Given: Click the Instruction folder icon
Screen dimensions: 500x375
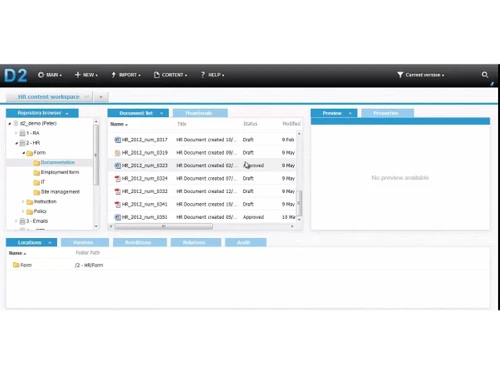Looking at the screenshot, I should point(29,202).
